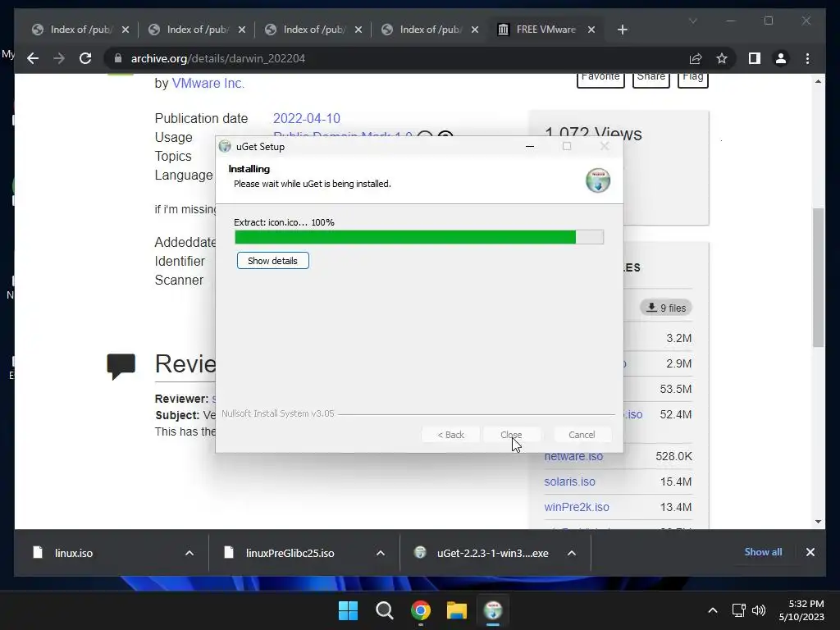The width and height of the screenshot is (840, 630).
Task: Switch to fourth Index of /pub tab
Action: coord(430,30)
